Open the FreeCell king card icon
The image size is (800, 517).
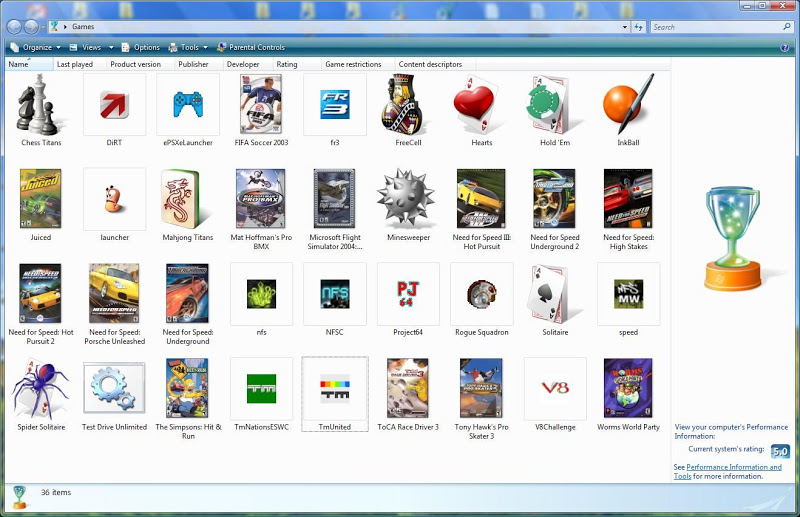pyautogui.click(x=404, y=104)
